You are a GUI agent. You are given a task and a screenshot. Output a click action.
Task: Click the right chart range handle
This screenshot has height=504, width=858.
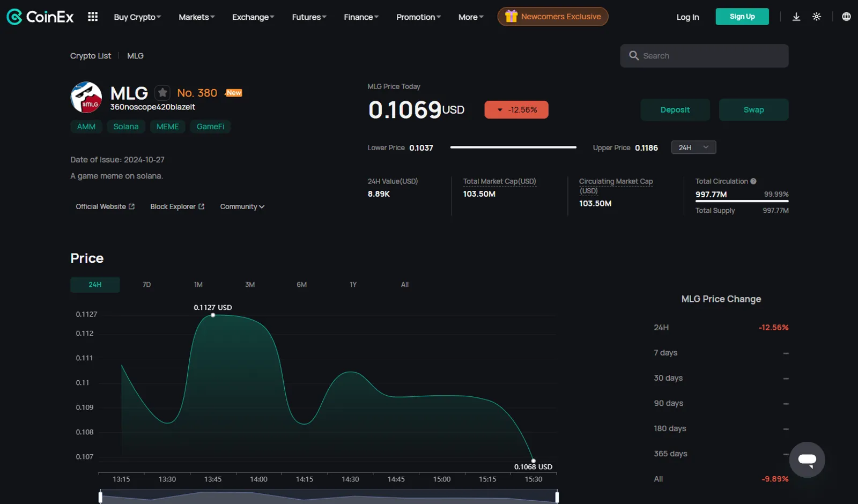click(557, 496)
